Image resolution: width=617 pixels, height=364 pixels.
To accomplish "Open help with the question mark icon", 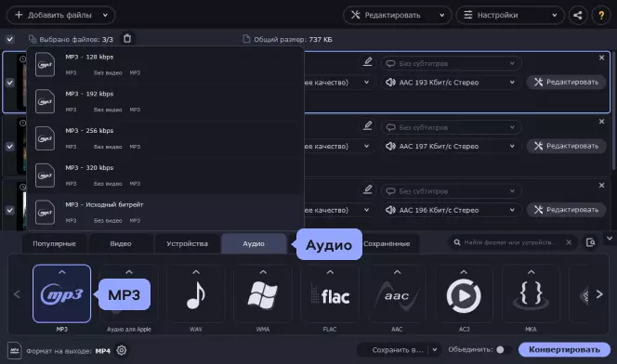I will 601,16.
